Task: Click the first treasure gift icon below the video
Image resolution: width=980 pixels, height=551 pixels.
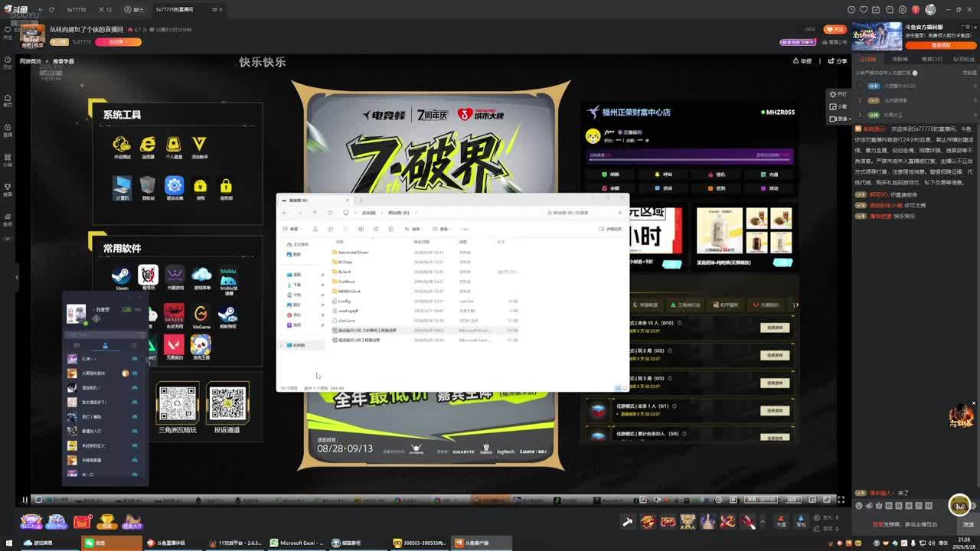Action: click(628, 522)
